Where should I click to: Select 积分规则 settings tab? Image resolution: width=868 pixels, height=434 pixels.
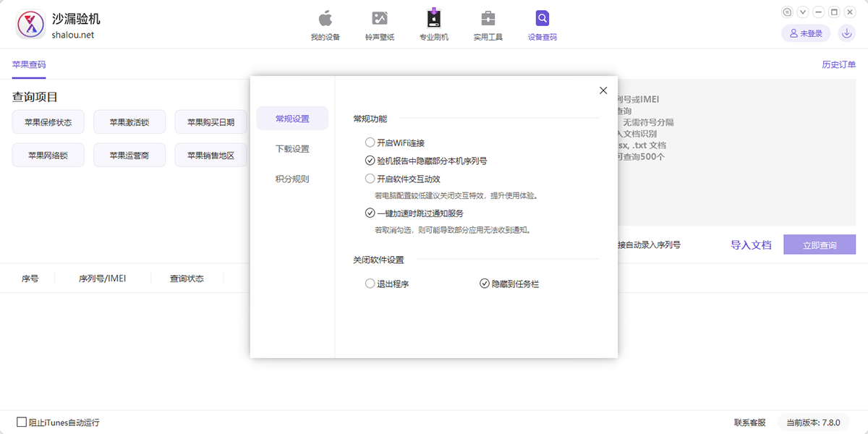(x=292, y=179)
